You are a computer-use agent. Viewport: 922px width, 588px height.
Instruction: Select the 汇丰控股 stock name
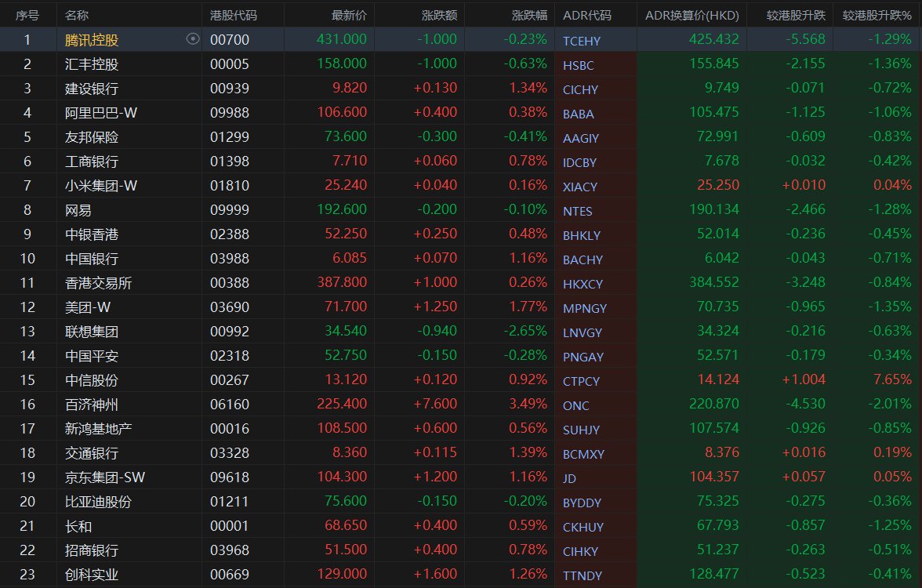point(92,64)
